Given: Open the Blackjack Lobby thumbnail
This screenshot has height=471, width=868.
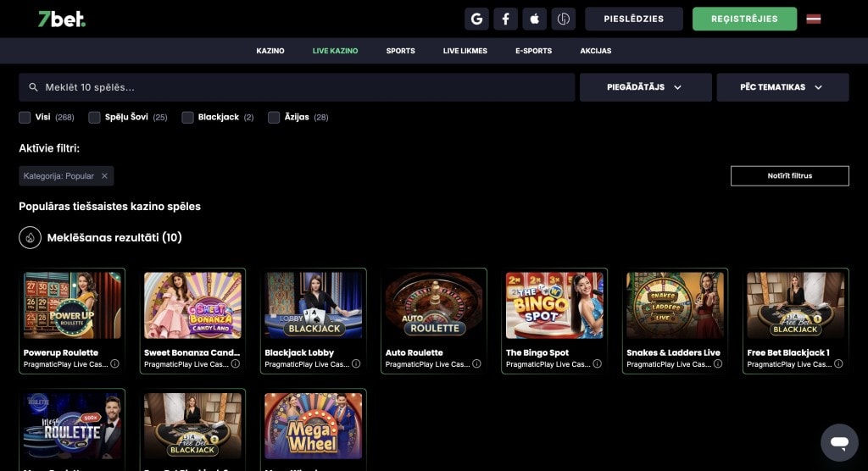Looking at the screenshot, I should click(x=314, y=305).
